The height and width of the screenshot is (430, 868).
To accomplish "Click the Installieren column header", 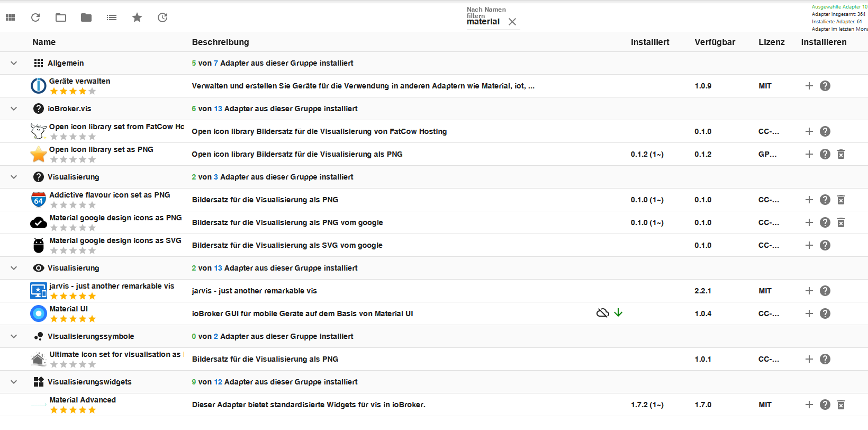I will pyautogui.click(x=824, y=42).
